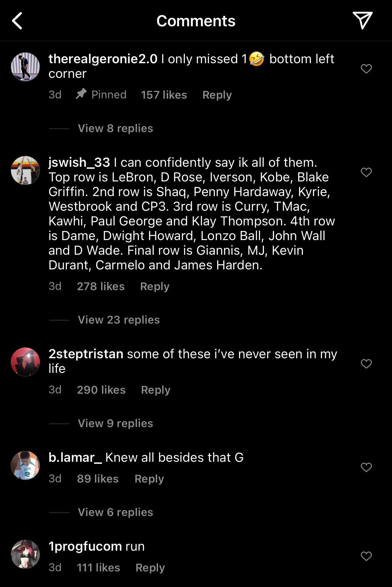
Task: Like 2steptristan's comment with heart
Action: pos(366,364)
